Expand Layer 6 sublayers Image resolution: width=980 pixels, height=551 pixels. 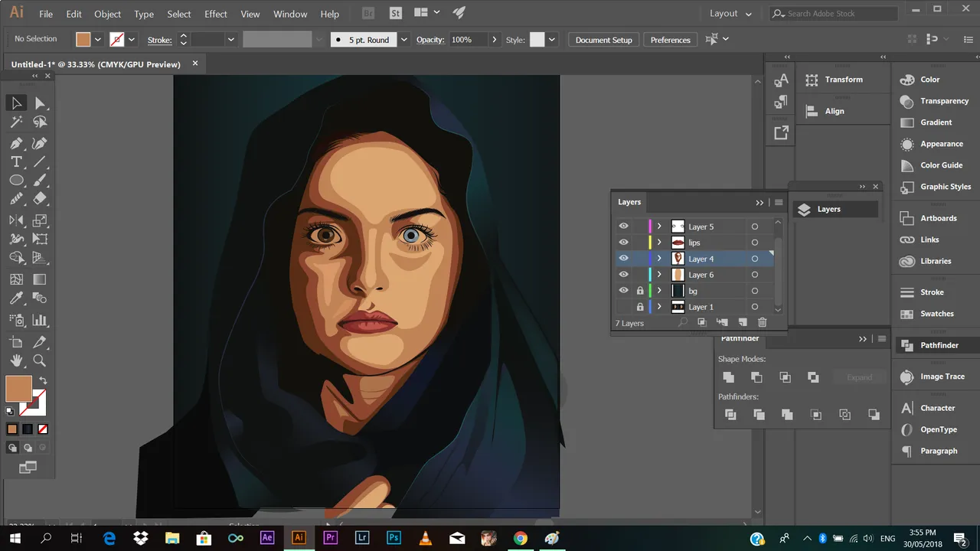tap(659, 275)
